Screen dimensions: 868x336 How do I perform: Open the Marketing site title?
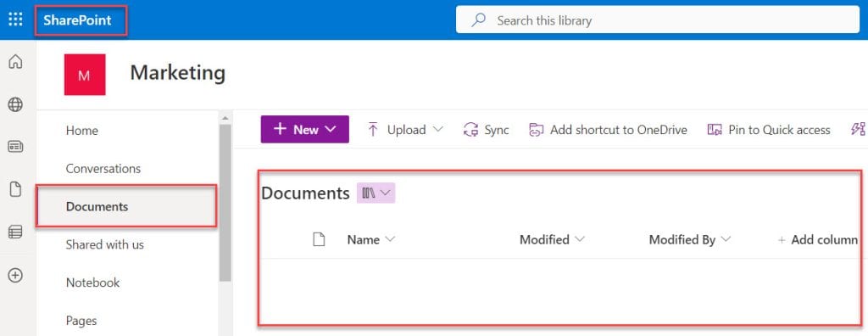178,73
